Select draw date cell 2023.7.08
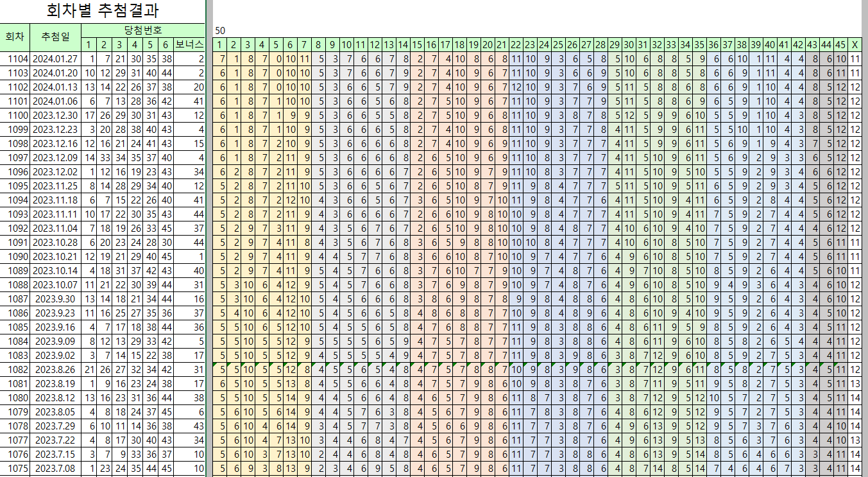Screen dimensions: 868x477 [x=55, y=469]
